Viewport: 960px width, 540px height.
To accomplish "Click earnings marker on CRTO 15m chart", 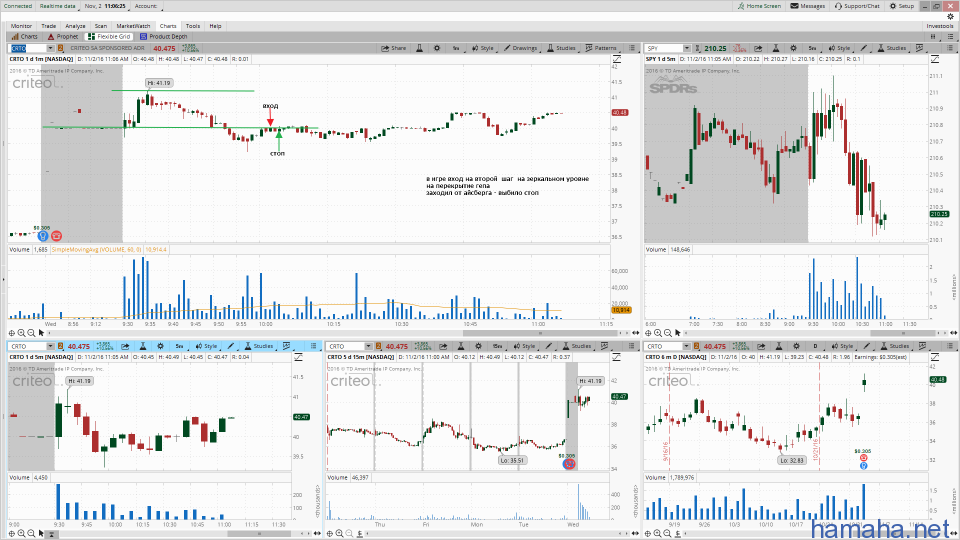I will (x=569, y=464).
